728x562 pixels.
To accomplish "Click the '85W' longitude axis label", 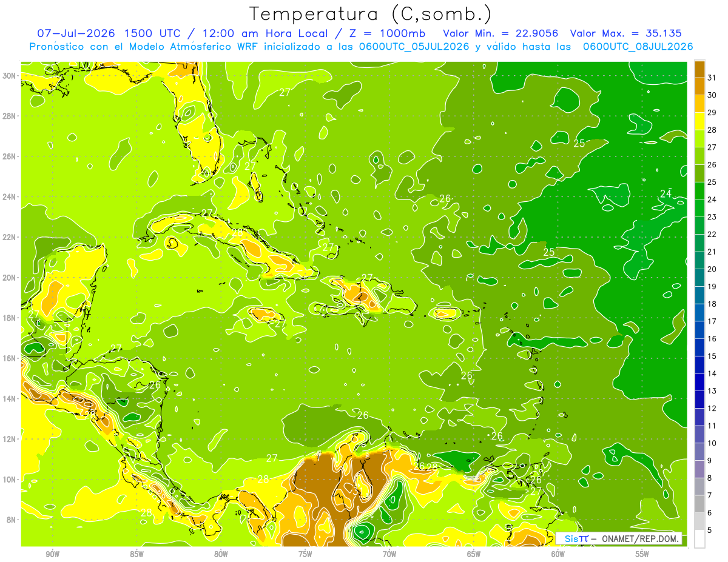I will [136, 554].
